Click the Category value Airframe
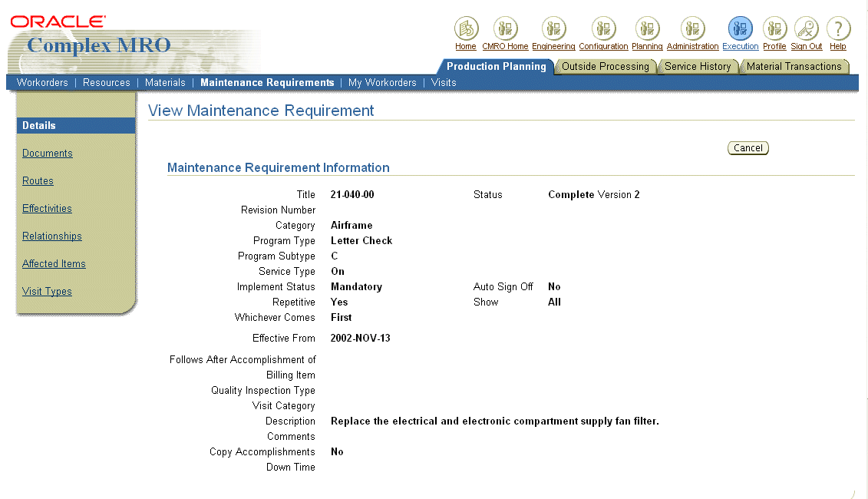868x499 pixels. click(351, 226)
